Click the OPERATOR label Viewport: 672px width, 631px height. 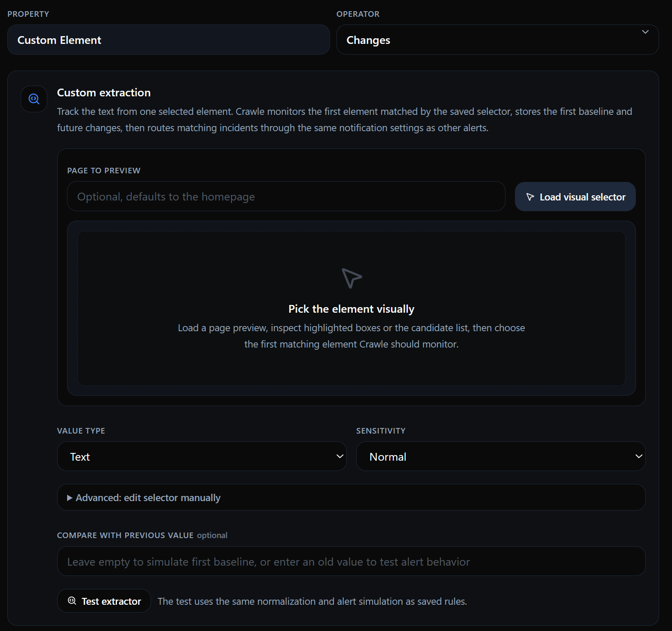click(358, 14)
